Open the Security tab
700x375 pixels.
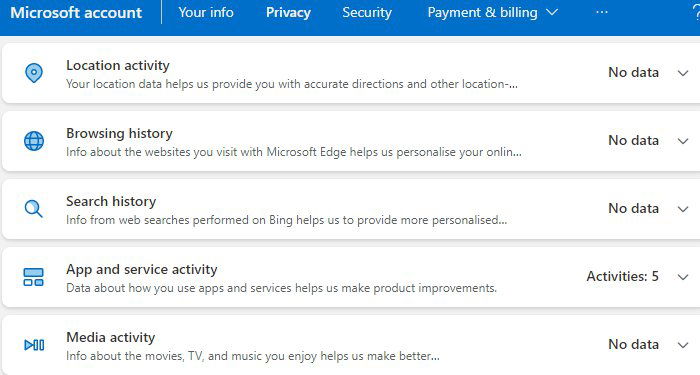coord(367,12)
